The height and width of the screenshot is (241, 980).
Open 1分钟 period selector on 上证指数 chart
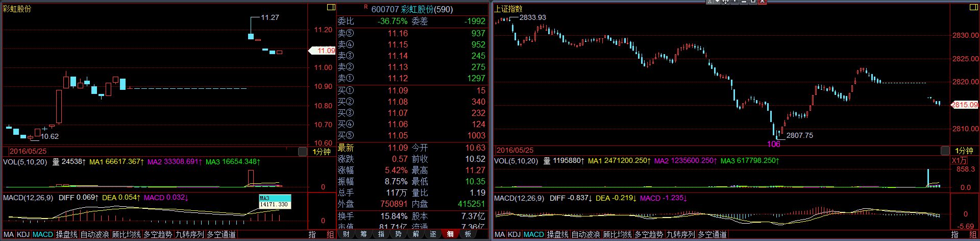tap(964, 151)
